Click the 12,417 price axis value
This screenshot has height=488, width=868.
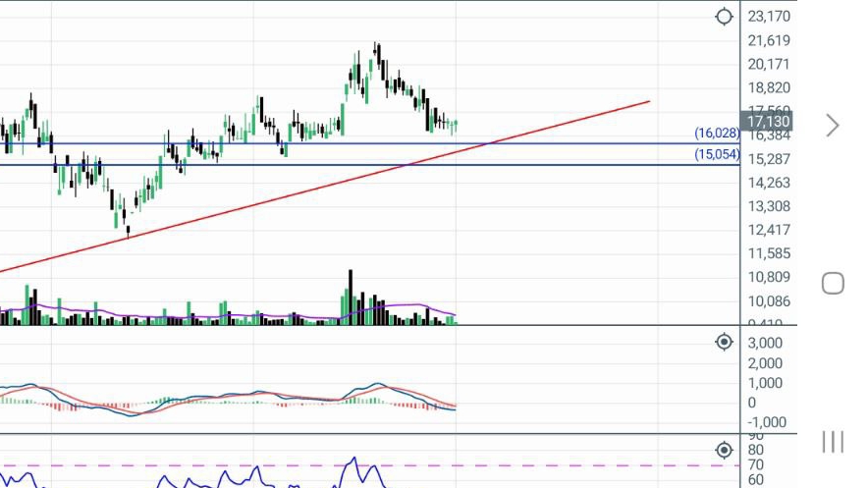769,230
